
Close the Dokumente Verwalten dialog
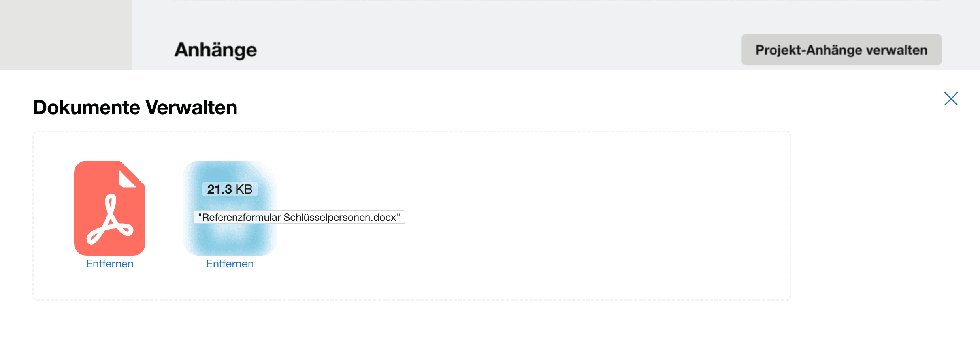click(x=951, y=99)
